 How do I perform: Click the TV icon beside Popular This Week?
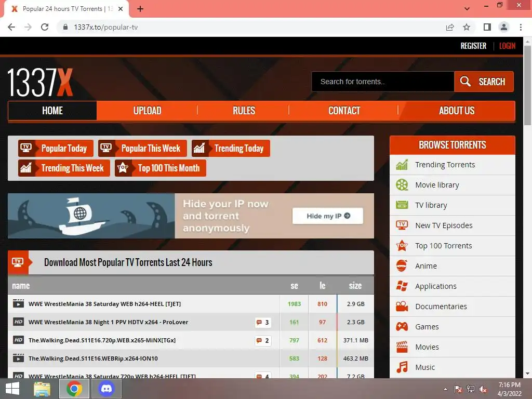coord(106,148)
